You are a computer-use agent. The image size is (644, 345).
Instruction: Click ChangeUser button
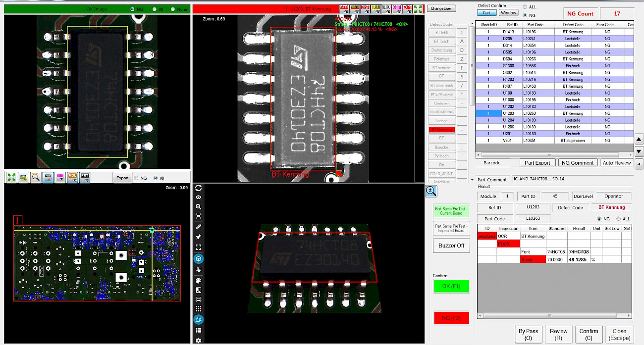[x=441, y=8]
